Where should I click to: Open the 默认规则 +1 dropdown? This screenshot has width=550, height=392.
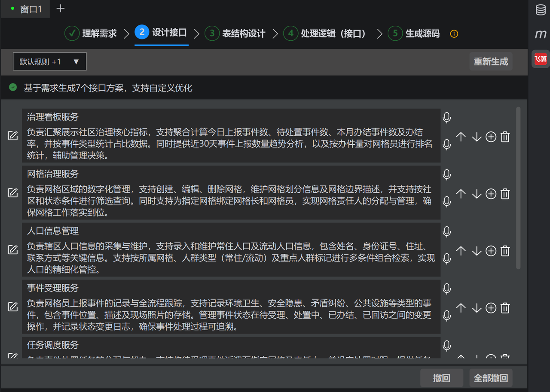50,61
